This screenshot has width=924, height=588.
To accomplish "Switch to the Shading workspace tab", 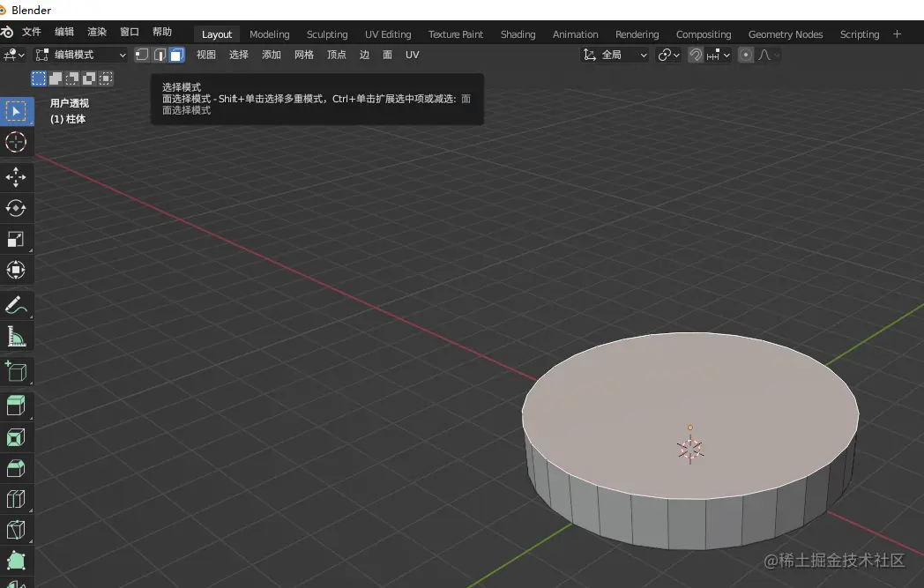I will (x=518, y=34).
